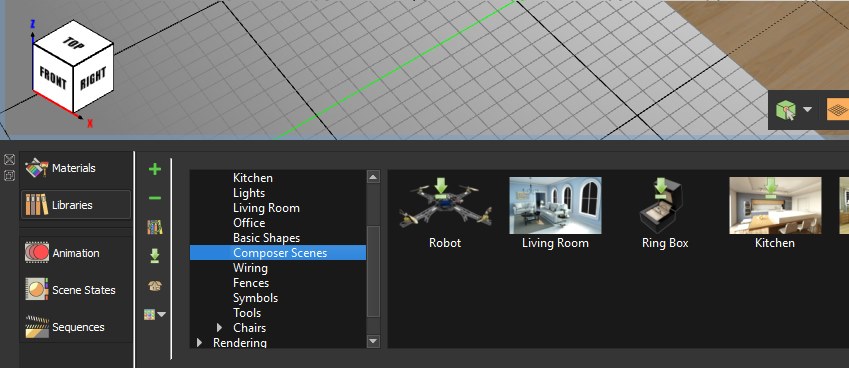Viewport: 849px width, 368px height.
Task: Click the Robot label under thumbnail
Action: click(x=445, y=243)
